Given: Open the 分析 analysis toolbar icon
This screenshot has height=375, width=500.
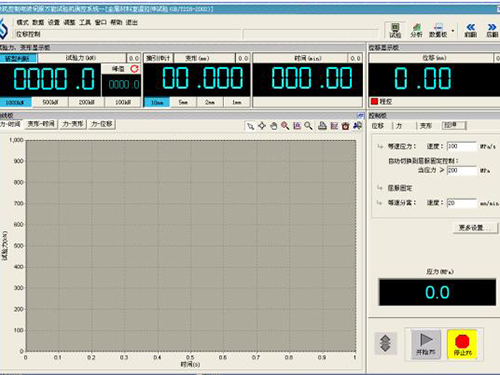Looking at the screenshot, I should pyautogui.click(x=416, y=30).
